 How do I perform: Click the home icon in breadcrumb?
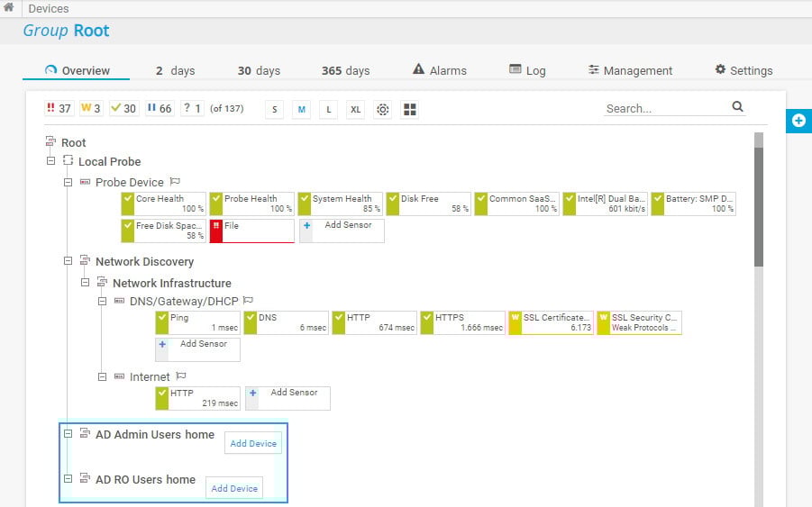tap(8, 8)
